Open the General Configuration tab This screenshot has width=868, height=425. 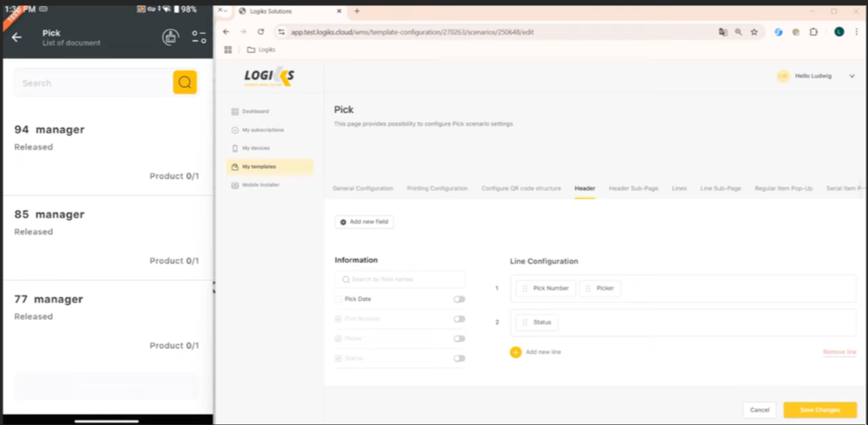[362, 188]
